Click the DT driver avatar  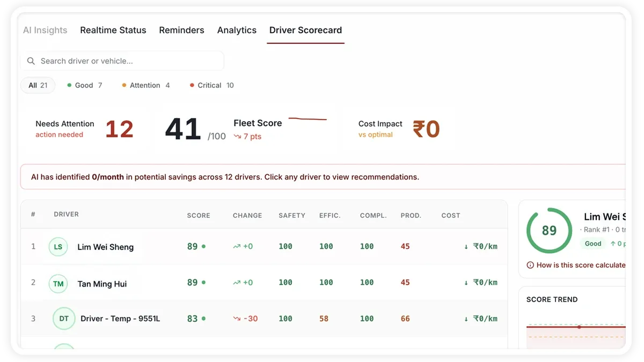point(64,319)
